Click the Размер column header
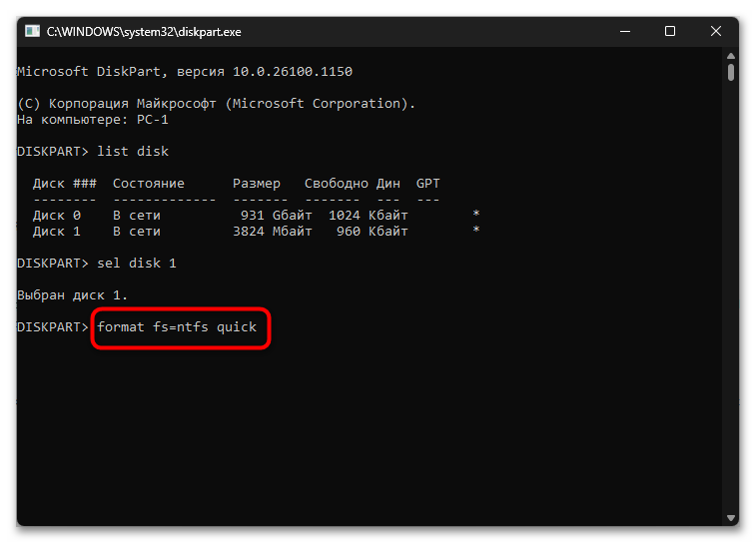 pyautogui.click(x=257, y=184)
